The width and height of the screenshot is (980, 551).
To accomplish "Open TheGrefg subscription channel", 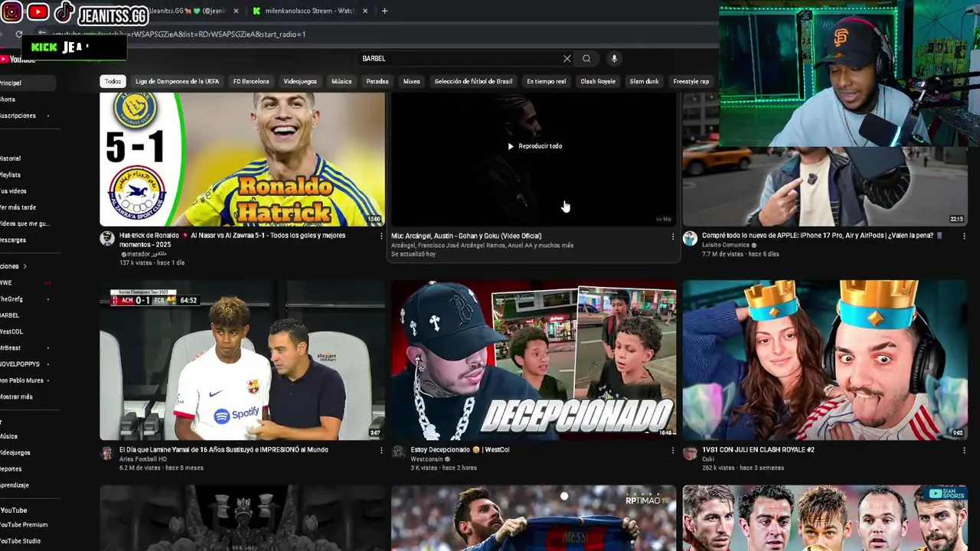I will (11, 298).
